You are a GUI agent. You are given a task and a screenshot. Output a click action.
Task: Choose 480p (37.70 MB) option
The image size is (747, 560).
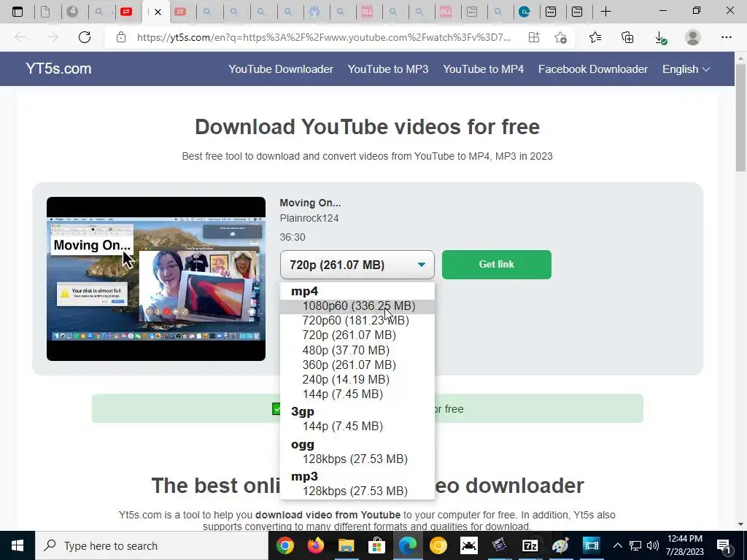(x=357, y=351)
